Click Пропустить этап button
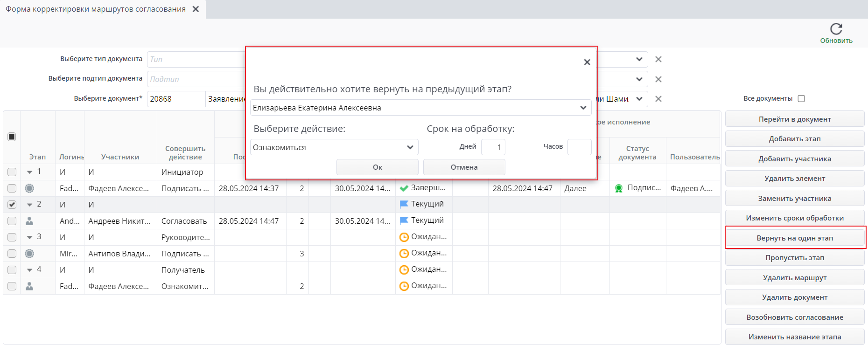 tap(795, 258)
